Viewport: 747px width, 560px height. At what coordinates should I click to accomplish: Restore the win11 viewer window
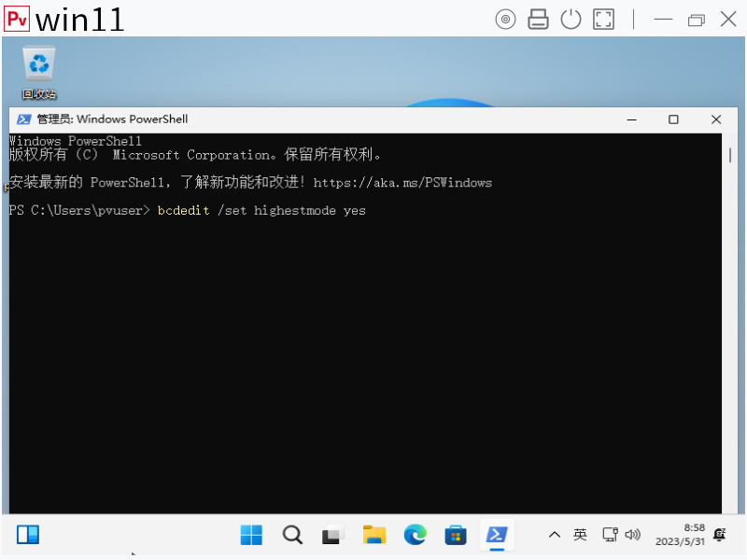click(696, 20)
